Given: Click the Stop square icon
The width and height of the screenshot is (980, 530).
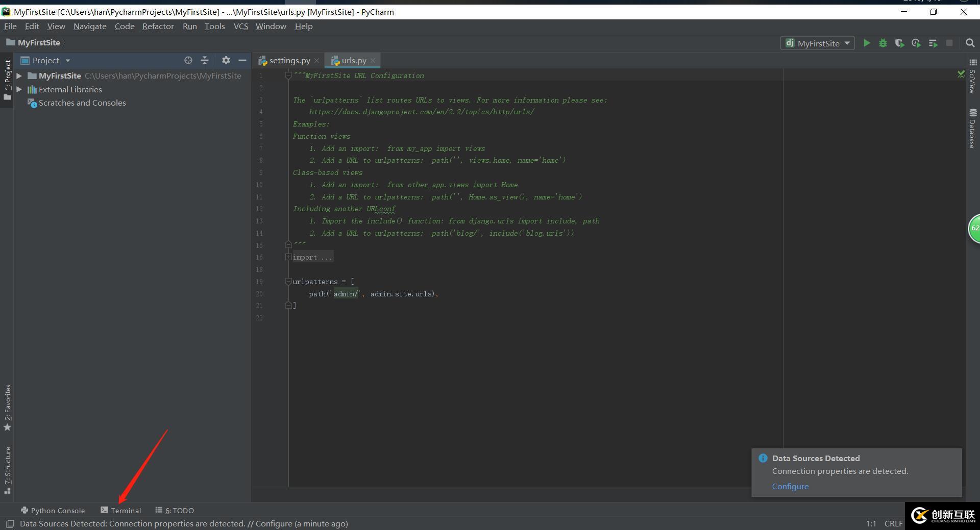Looking at the screenshot, I should 949,43.
